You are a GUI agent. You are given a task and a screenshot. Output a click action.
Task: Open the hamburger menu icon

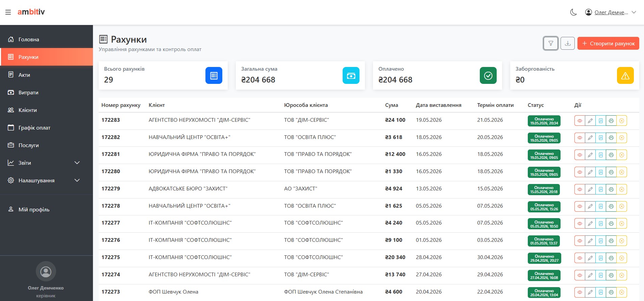pos(8,12)
